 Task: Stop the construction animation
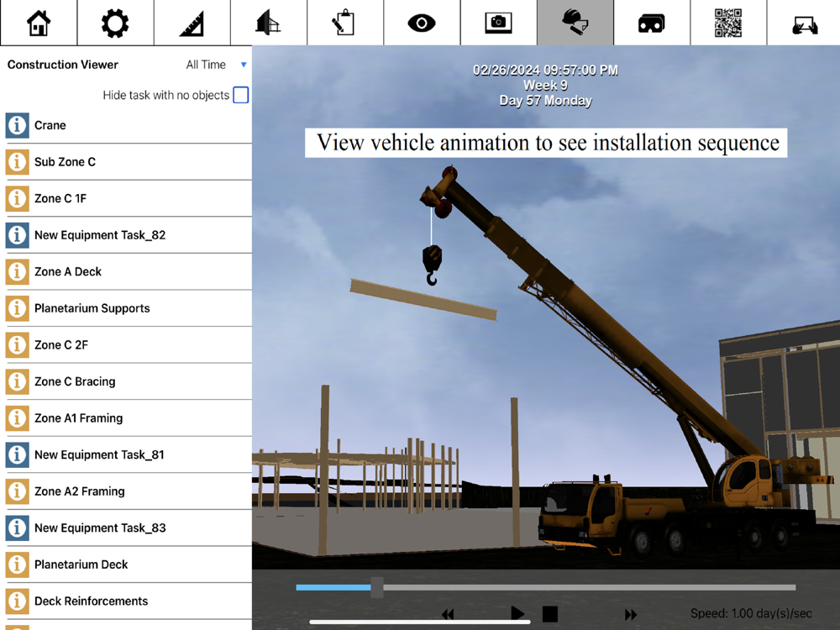click(550, 614)
